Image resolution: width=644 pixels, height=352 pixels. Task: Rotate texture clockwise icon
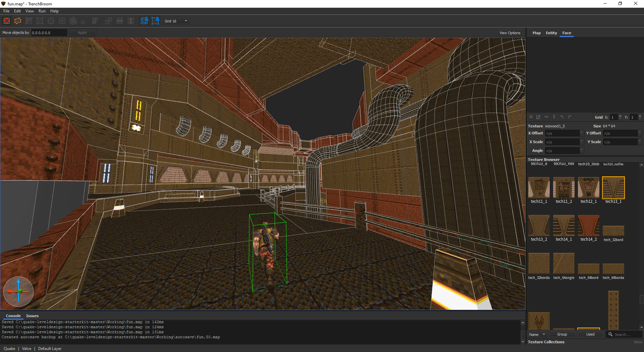tap(570, 117)
